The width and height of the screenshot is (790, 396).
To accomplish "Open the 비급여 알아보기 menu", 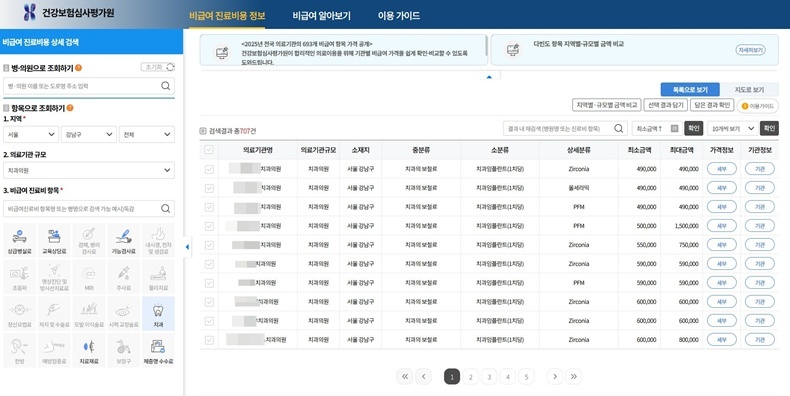I will (321, 15).
